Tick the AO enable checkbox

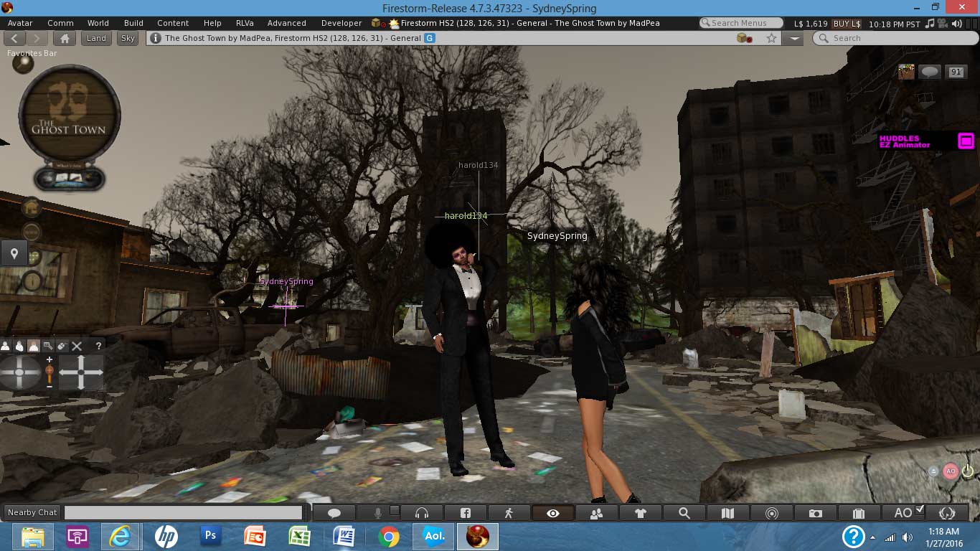click(x=920, y=510)
